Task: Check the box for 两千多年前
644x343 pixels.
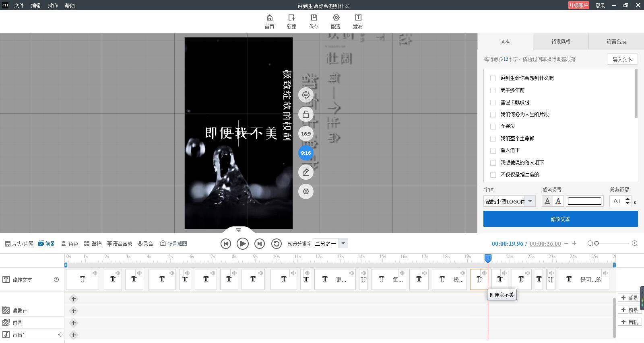Action: (493, 90)
